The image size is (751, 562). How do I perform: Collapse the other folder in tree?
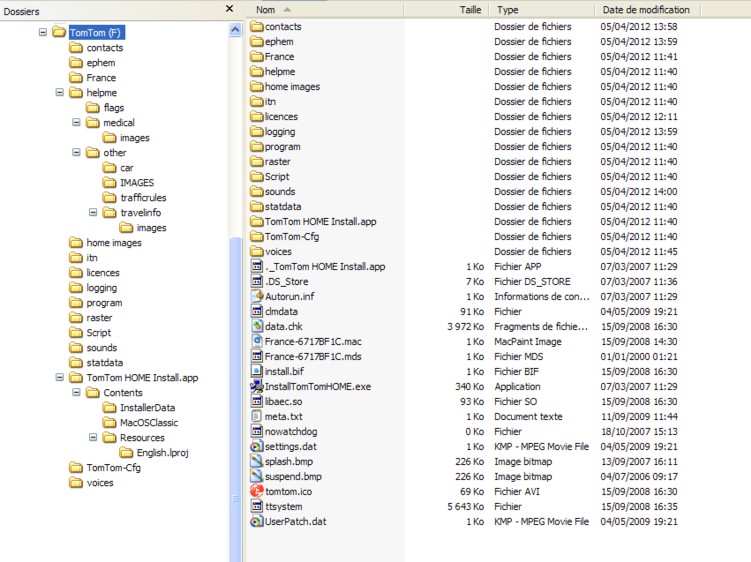[x=76, y=152]
